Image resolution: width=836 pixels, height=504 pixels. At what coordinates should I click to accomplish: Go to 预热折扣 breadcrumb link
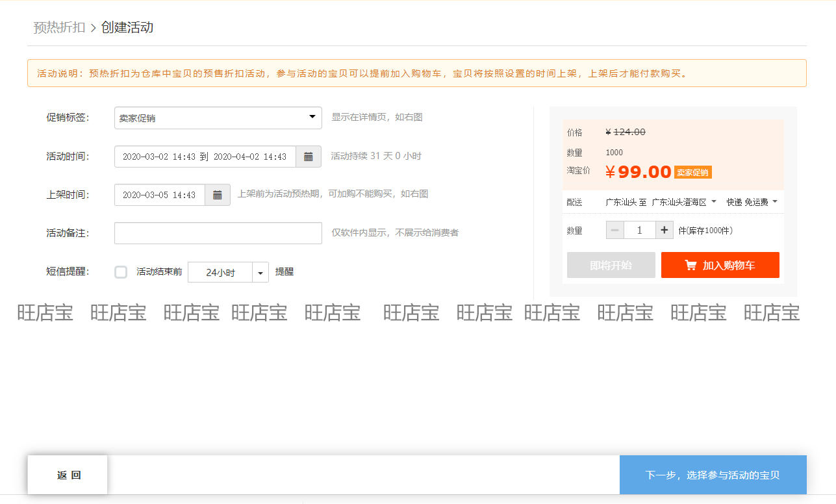point(59,27)
